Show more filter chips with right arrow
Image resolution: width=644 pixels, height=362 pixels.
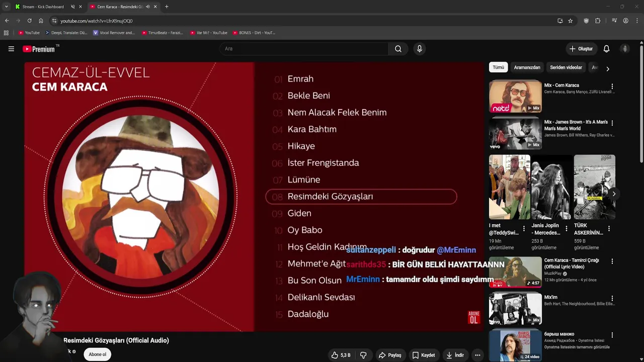(x=607, y=68)
